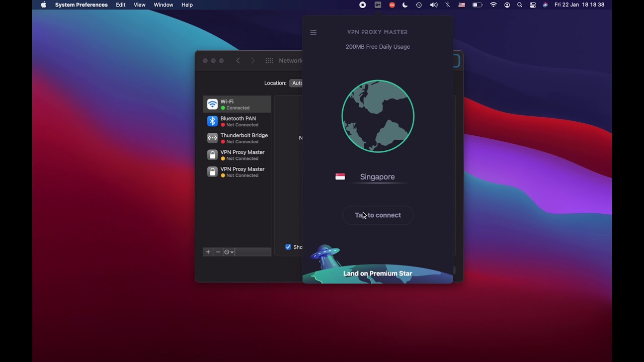
Task: Click the Wi-Fi service icon
Action: pyautogui.click(x=212, y=104)
